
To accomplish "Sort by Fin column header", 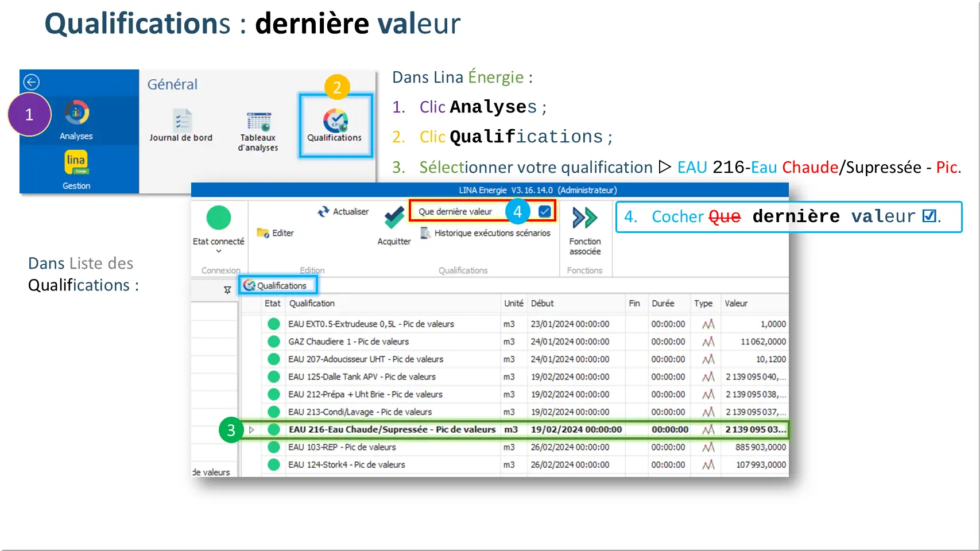I will [x=634, y=303].
